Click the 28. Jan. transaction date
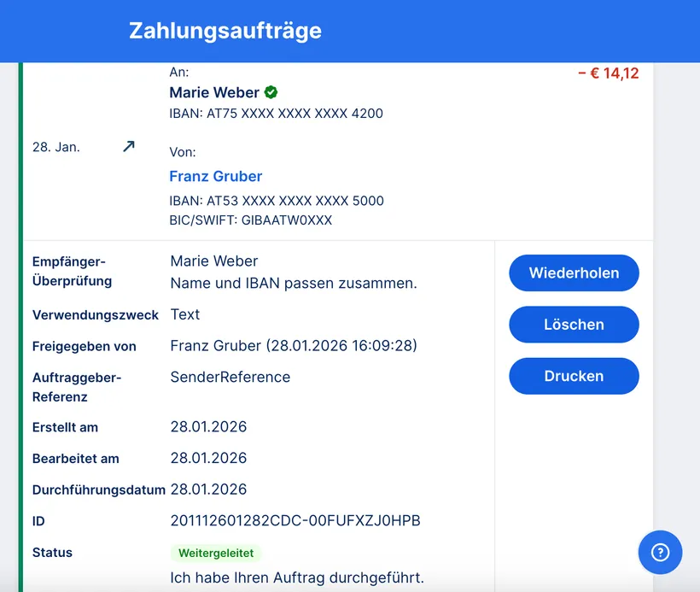Viewport: 700px width, 592px height. tap(56, 147)
